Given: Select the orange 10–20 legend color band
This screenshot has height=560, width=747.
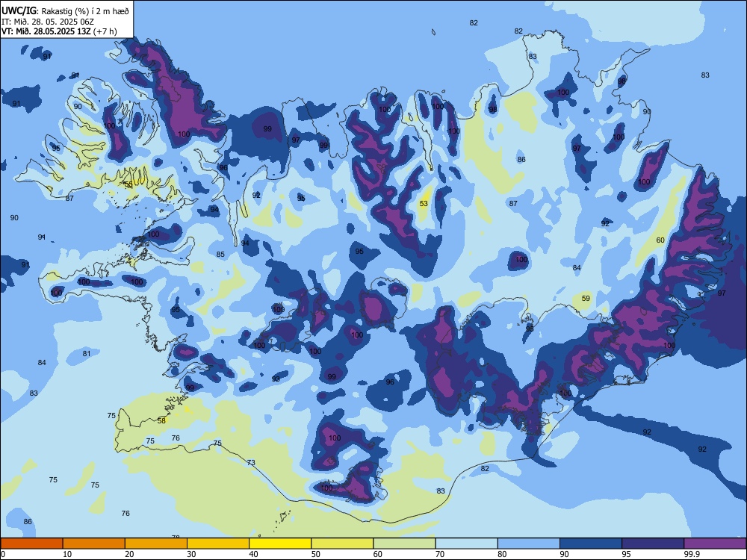Looking at the screenshot, I should click(94, 544).
